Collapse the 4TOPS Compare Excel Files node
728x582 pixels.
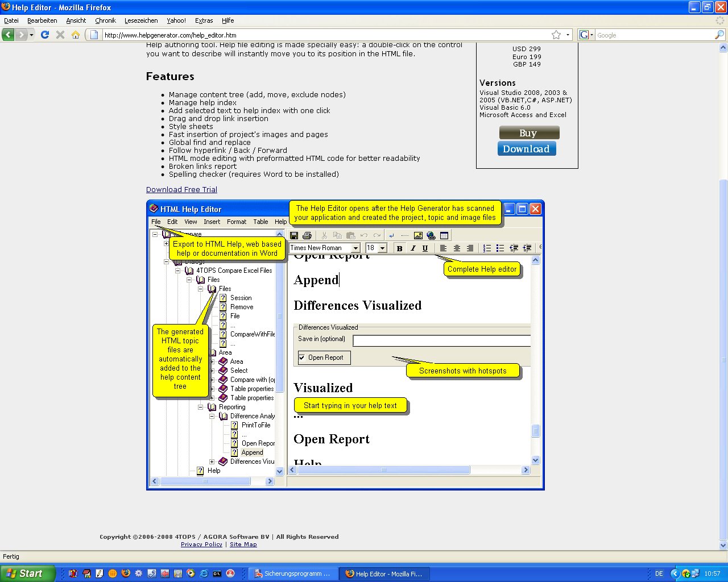coord(178,271)
